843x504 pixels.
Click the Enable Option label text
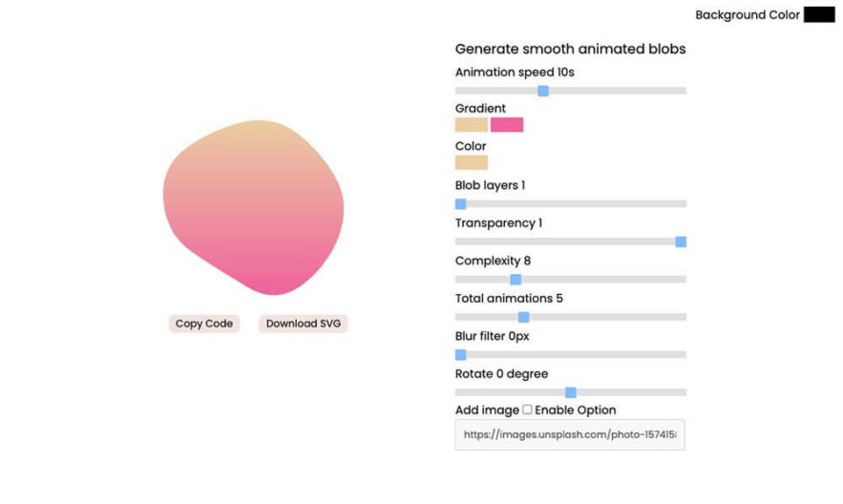[576, 409]
